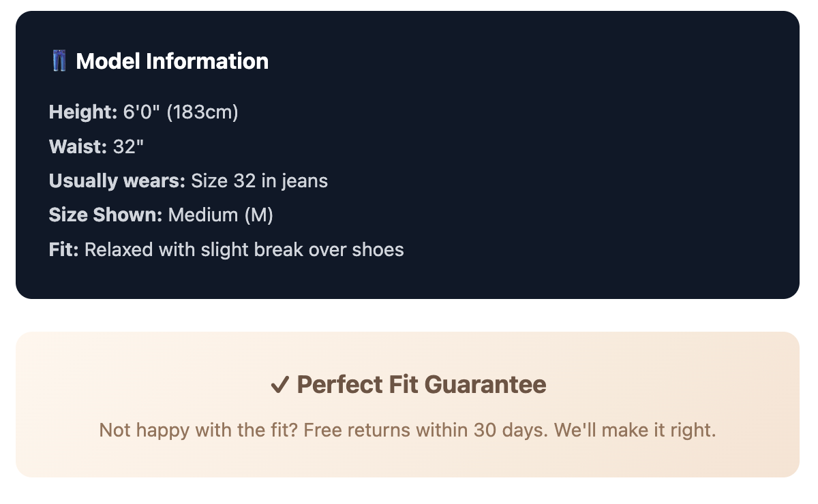Image resolution: width=818 pixels, height=504 pixels.
Task: Click the bold Height label
Action: coord(83,112)
